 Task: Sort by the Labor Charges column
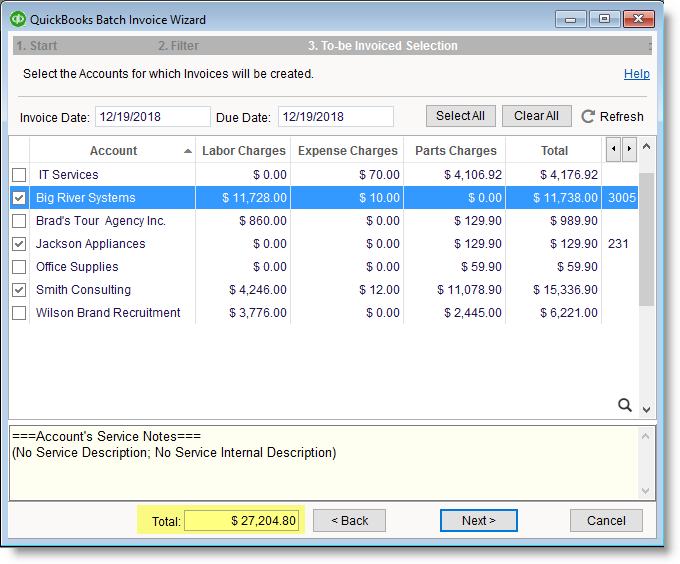[244, 151]
